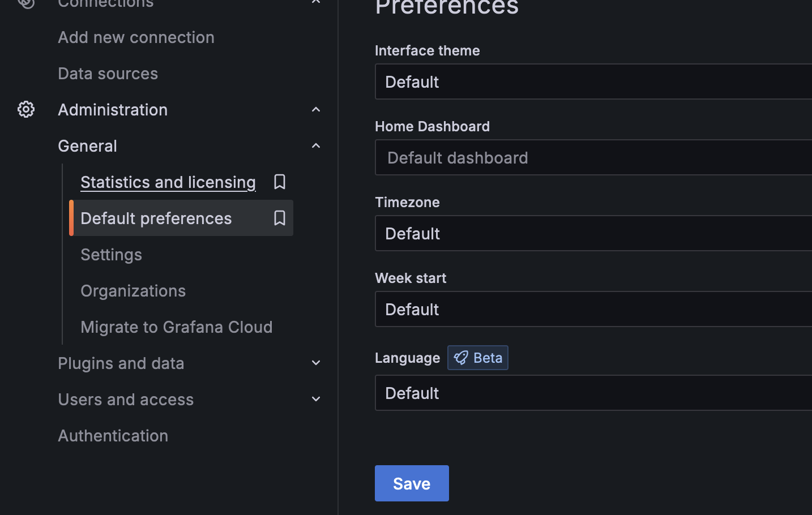Click the Home Dashboard input field
The width and height of the screenshot is (812, 515).
click(x=592, y=157)
